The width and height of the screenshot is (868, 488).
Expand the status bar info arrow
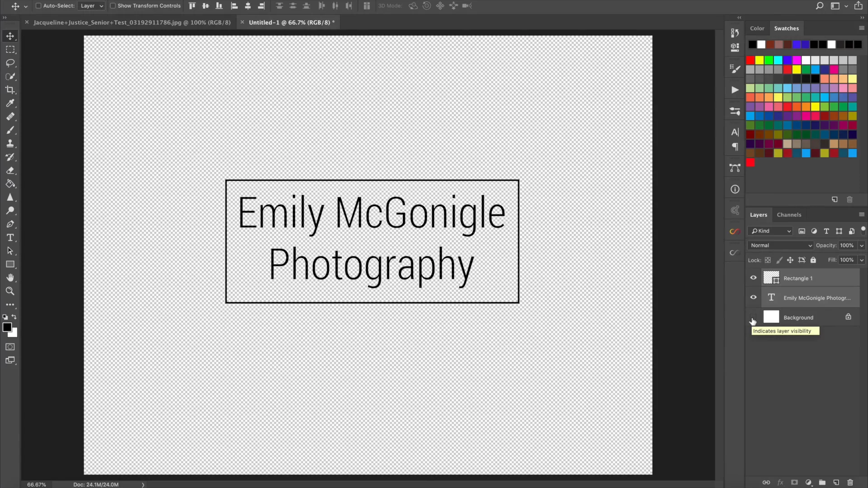[143, 484]
